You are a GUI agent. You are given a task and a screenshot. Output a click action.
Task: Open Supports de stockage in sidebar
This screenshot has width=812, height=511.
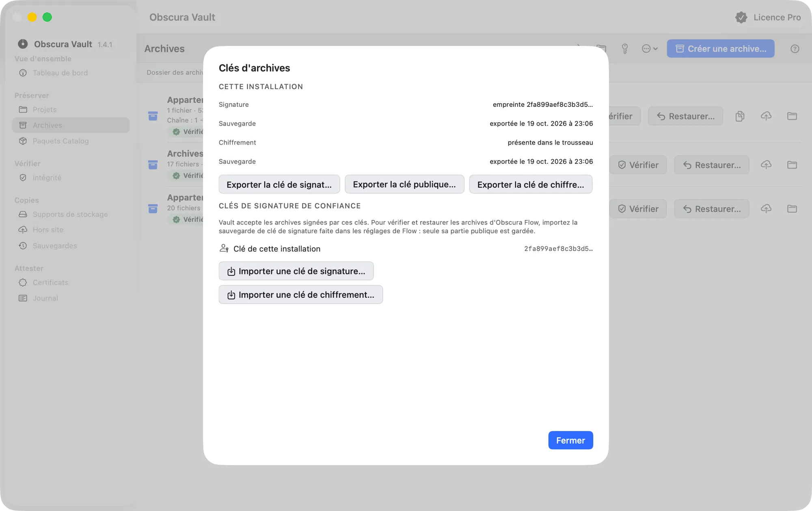[70, 214]
